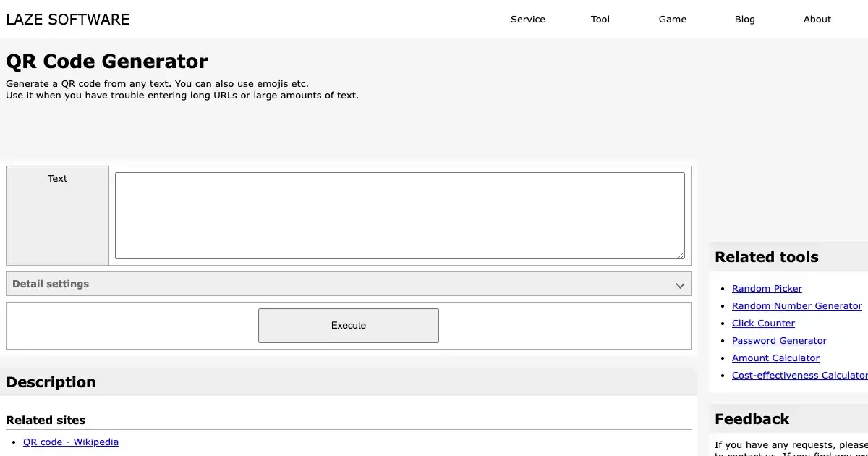Click the LAZE SOFTWARE site logo
This screenshot has height=456, width=868.
tap(68, 20)
